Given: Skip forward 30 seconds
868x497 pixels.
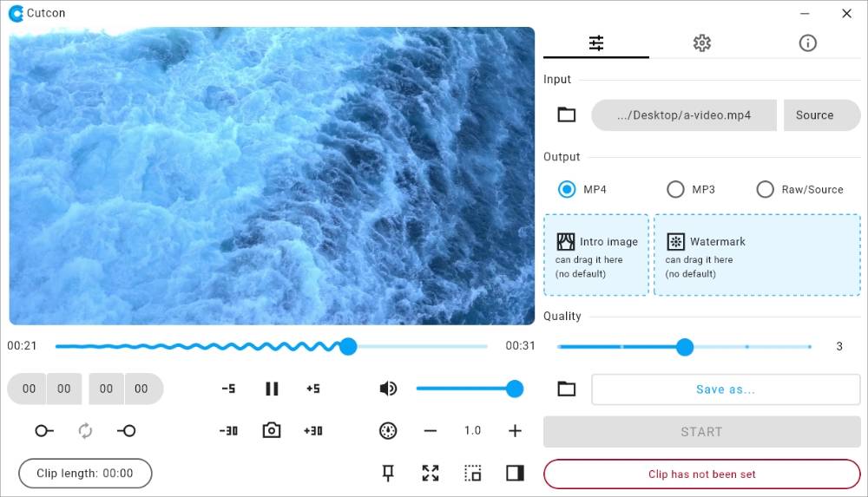Looking at the screenshot, I should click(x=313, y=430).
